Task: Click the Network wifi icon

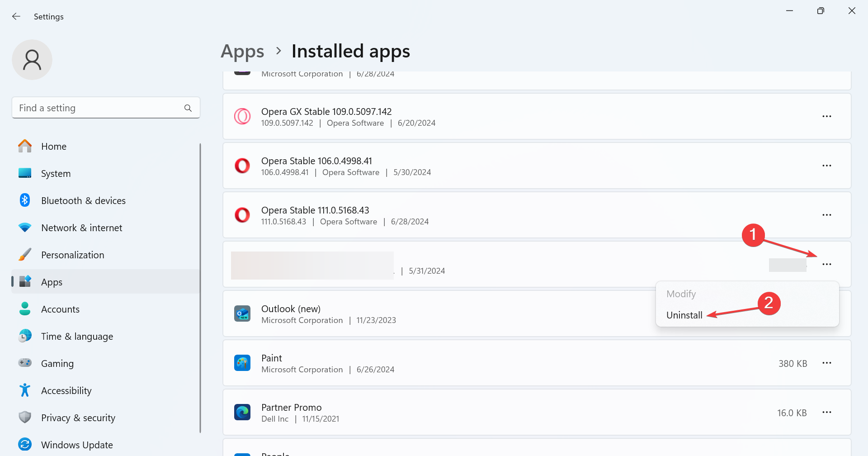Action: [x=25, y=227]
